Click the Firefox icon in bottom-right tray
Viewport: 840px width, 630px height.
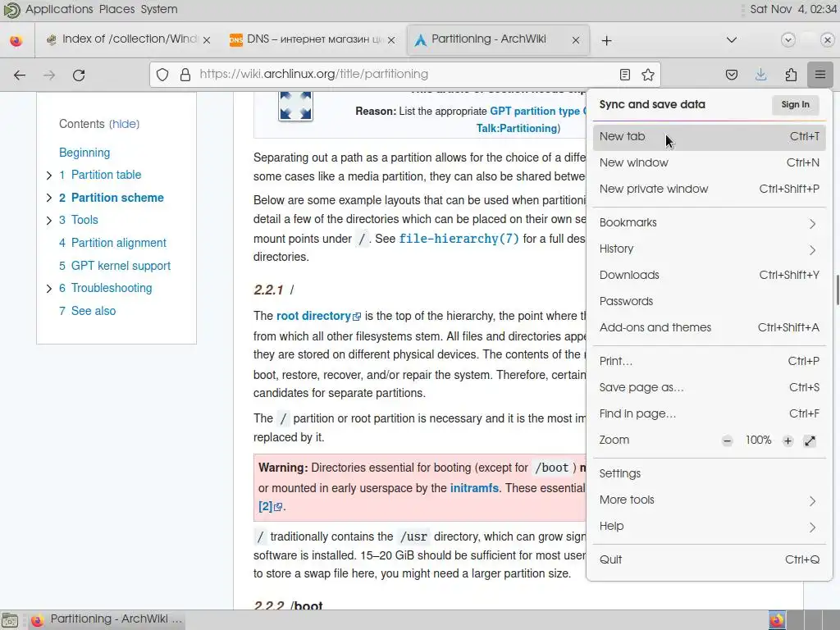777,620
